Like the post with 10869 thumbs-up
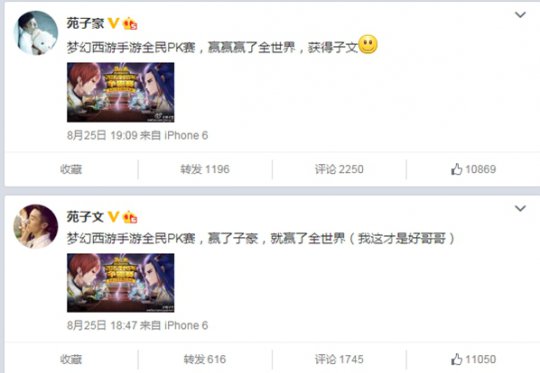The width and height of the screenshot is (540, 373). [474, 169]
